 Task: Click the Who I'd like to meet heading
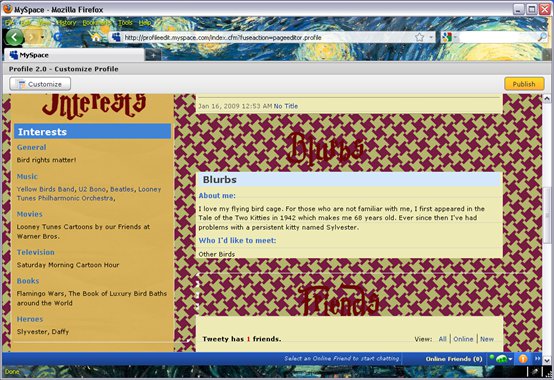[x=237, y=241]
